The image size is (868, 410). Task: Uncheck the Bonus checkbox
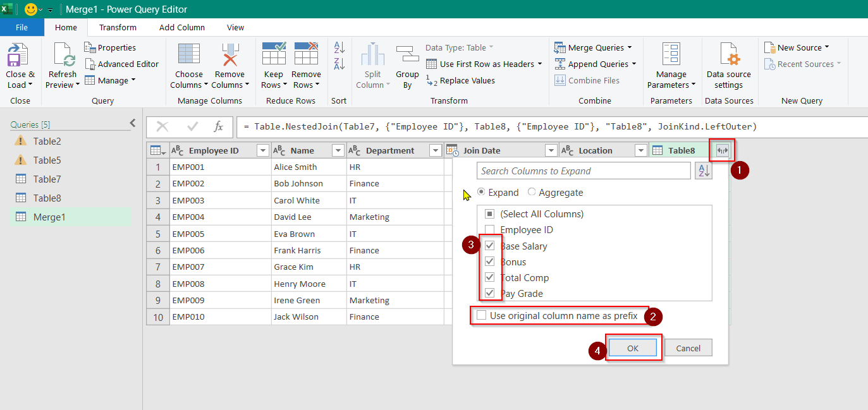489,262
